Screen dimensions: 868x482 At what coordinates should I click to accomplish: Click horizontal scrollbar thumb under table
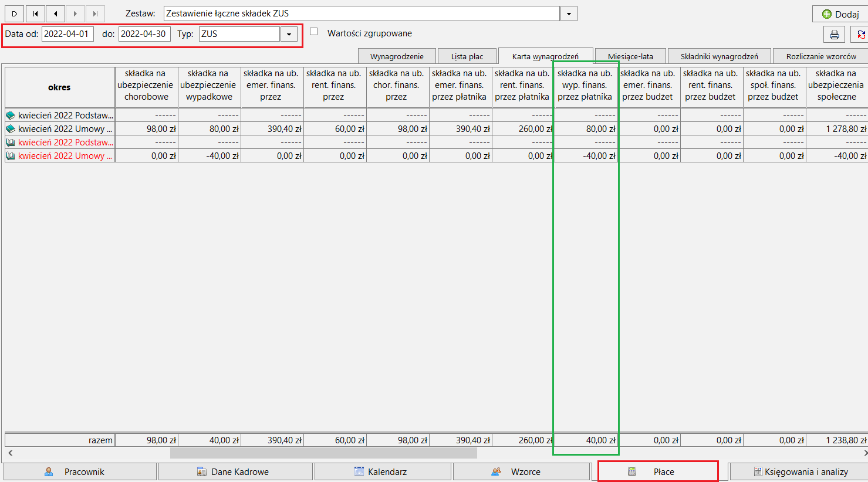[x=323, y=453]
